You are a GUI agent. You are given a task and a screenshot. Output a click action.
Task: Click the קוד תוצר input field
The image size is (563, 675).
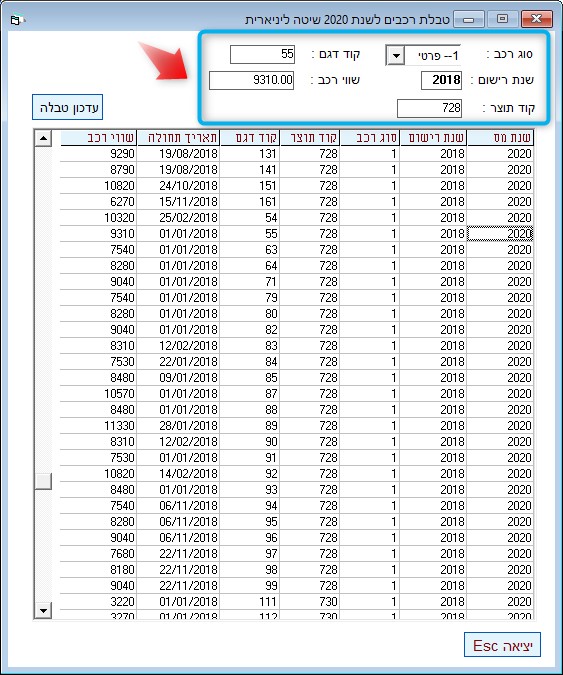click(x=429, y=108)
